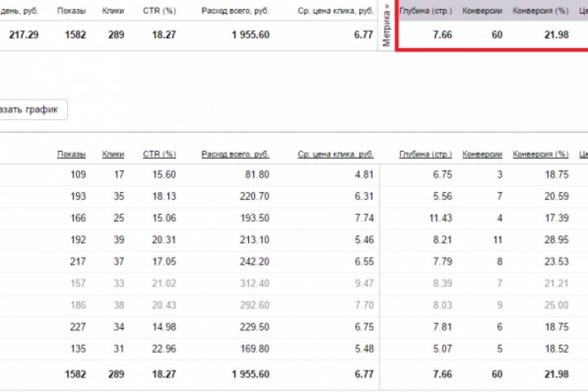The width and height of the screenshot is (588, 392).
Task: Select the '35' clicks cell
Action: pos(119,196)
